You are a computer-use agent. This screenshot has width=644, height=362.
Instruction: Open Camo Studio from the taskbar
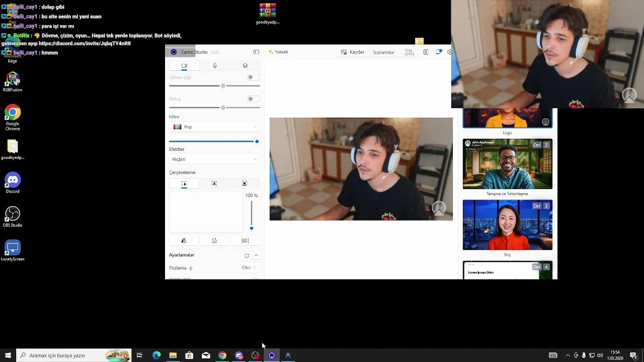tap(272, 355)
